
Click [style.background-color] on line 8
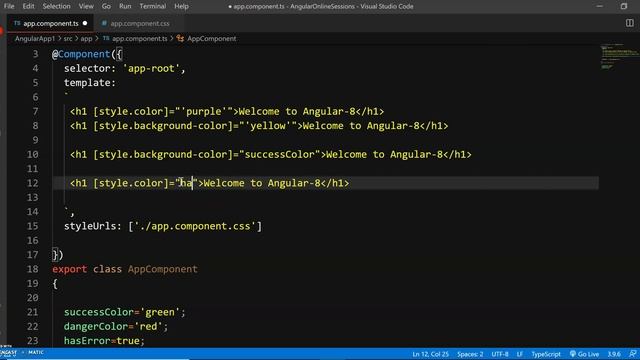[x=163, y=126]
